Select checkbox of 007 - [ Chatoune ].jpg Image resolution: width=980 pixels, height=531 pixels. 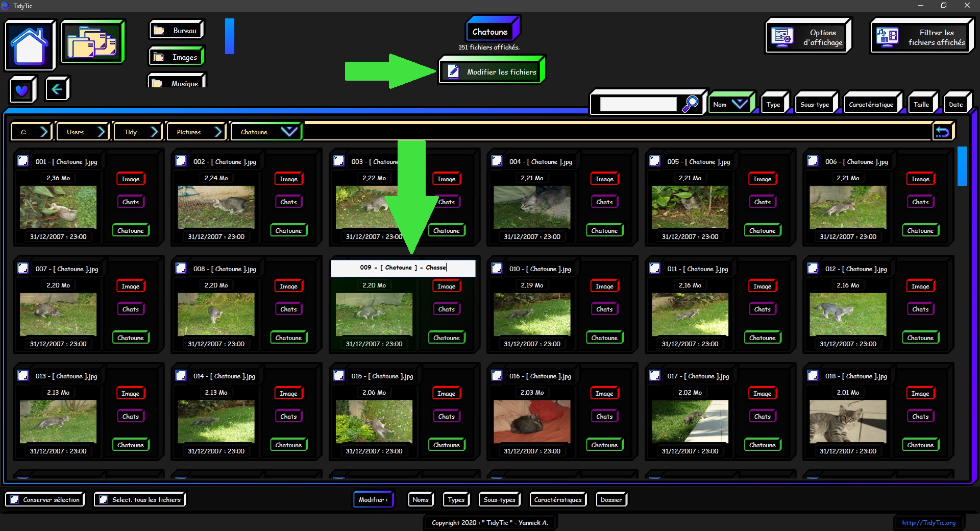pyautogui.click(x=23, y=269)
